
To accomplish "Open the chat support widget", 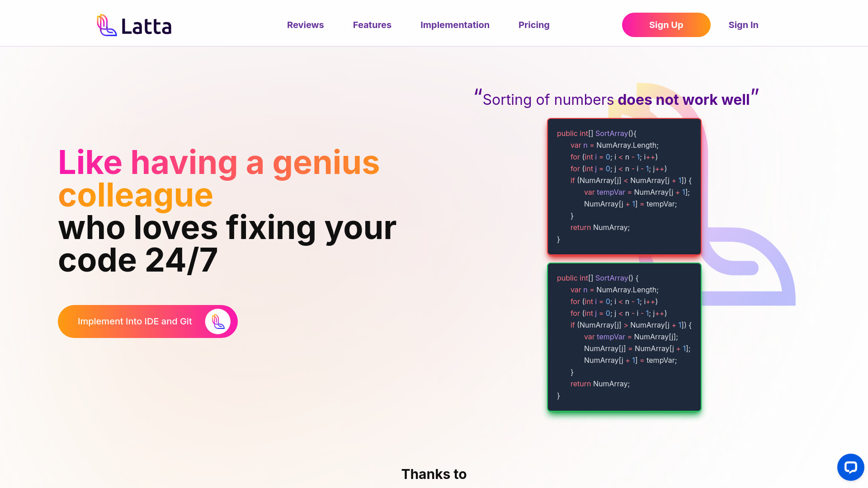I will pos(849,467).
